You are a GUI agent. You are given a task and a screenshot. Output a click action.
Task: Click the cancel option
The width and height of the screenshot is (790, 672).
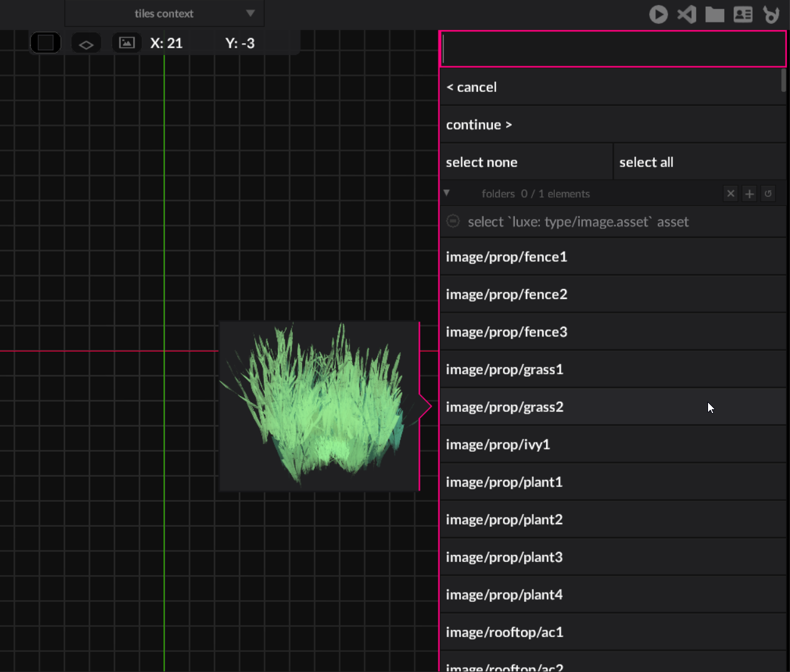pos(472,88)
